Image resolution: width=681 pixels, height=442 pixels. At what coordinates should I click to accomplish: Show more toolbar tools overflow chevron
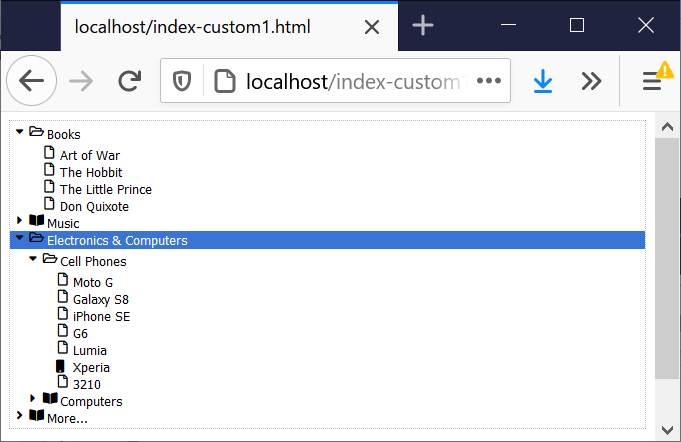click(x=591, y=81)
